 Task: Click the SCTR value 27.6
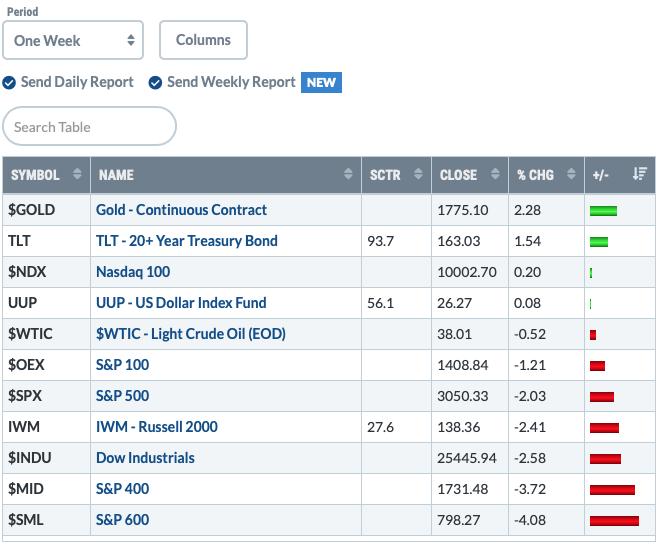coord(380,427)
